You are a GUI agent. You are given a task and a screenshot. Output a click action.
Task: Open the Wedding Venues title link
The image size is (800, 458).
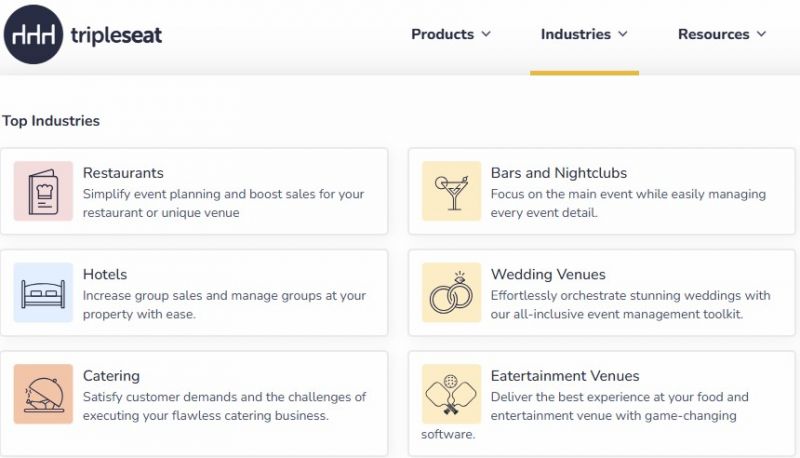[x=548, y=274]
